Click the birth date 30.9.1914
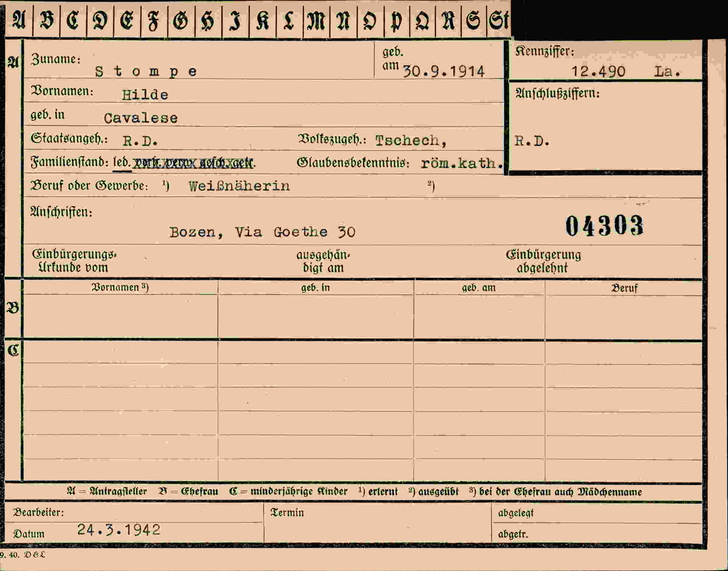Image resolution: width=728 pixels, height=571 pixels. [x=444, y=71]
